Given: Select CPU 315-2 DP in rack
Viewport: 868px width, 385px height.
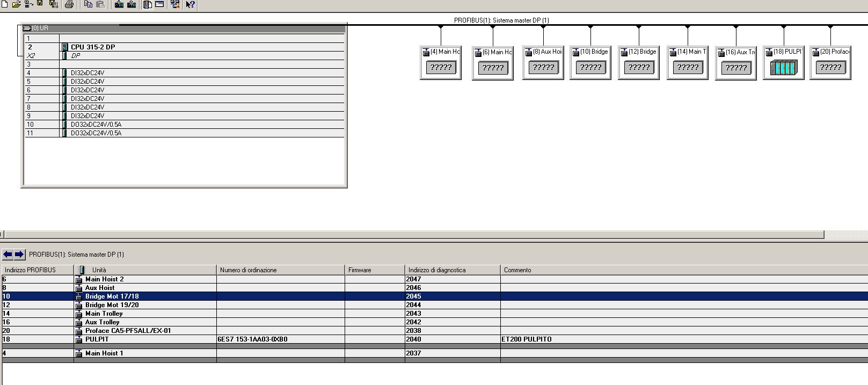Looking at the screenshot, I should point(93,47).
